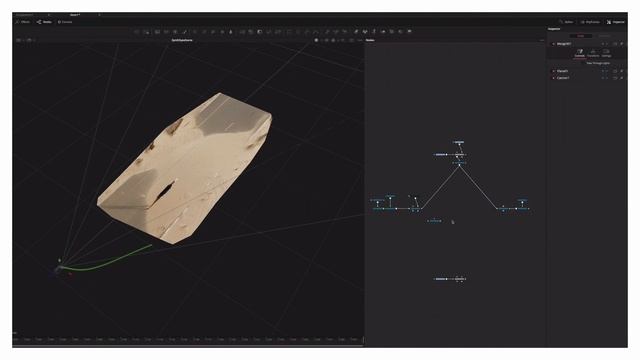This screenshot has height=360, width=640.
Task: Expand the Shape3D tool section
Action: pos(554,71)
